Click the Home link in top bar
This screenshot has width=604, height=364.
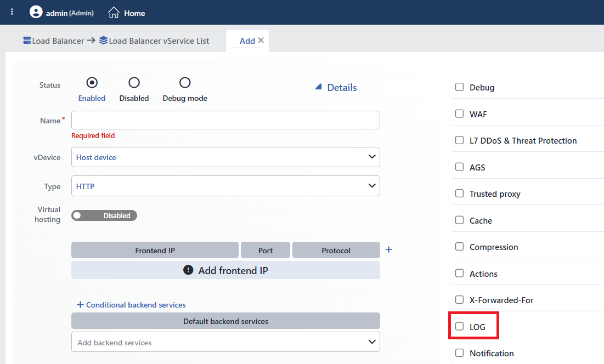click(x=134, y=13)
